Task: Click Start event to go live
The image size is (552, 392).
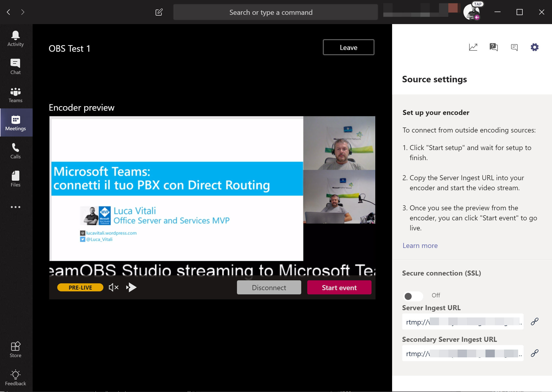Action: tap(339, 287)
